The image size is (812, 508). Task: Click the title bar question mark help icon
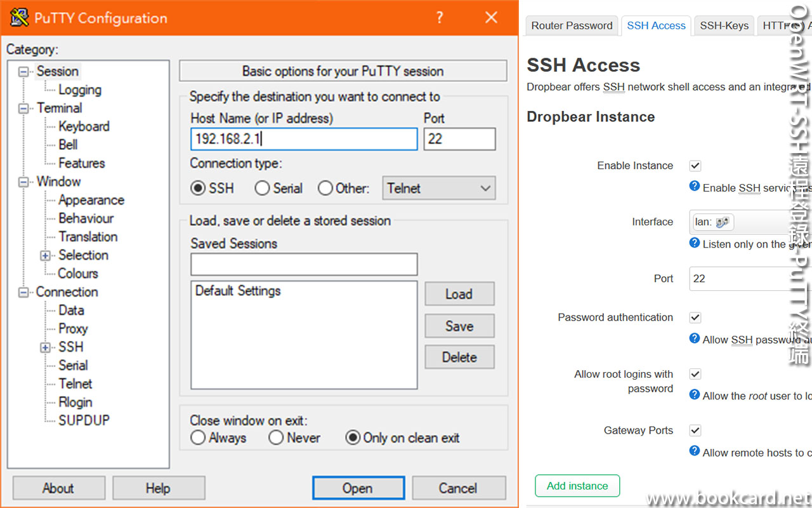pyautogui.click(x=440, y=18)
